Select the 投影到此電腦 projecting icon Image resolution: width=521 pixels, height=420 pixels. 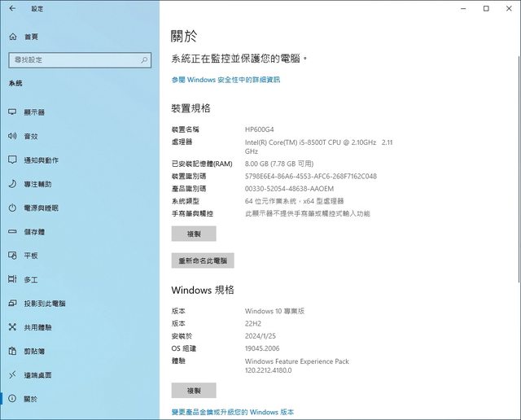click(x=12, y=303)
